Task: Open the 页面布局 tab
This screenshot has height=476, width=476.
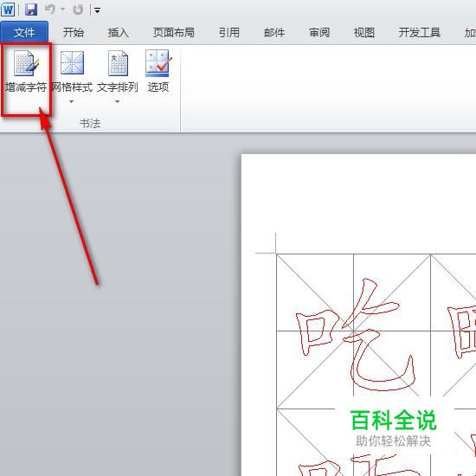Action: tap(173, 32)
